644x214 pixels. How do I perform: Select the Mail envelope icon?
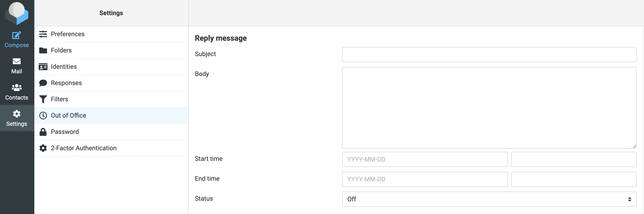click(16, 62)
